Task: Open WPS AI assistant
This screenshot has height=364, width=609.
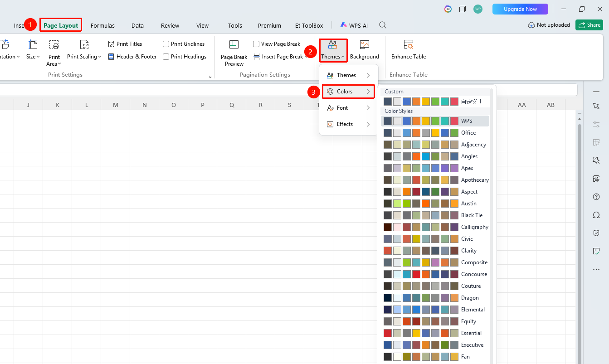Action: pyautogui.click(x=354, y=25)
